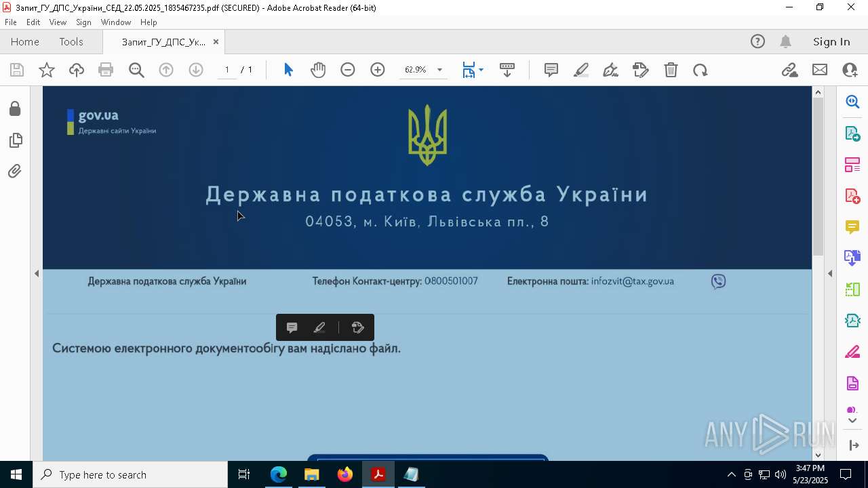The image size is (868, 488).
Task: Click the gov.ua logo in document
Action: tap(112, 122)
